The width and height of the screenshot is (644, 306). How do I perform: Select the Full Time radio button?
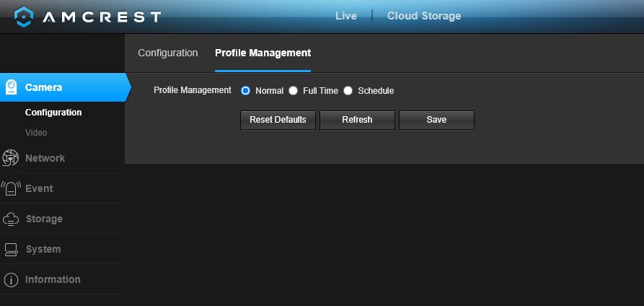coord(293,91)
